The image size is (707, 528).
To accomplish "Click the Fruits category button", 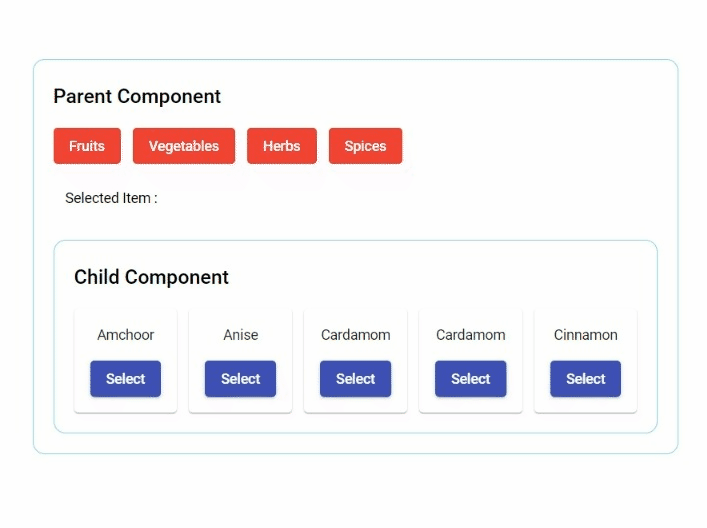I will click(x=87, y=146).
